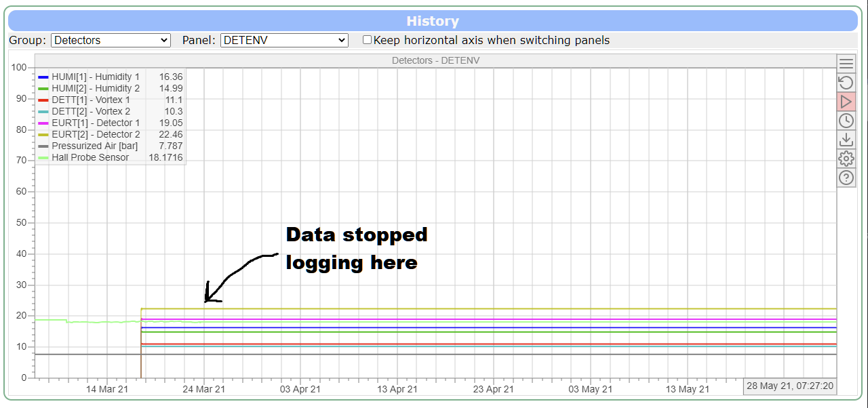Open the hamburger menu icon on the plot
Image resolution: width=868 pixels, height=408 pixels.
click(846, 64)
